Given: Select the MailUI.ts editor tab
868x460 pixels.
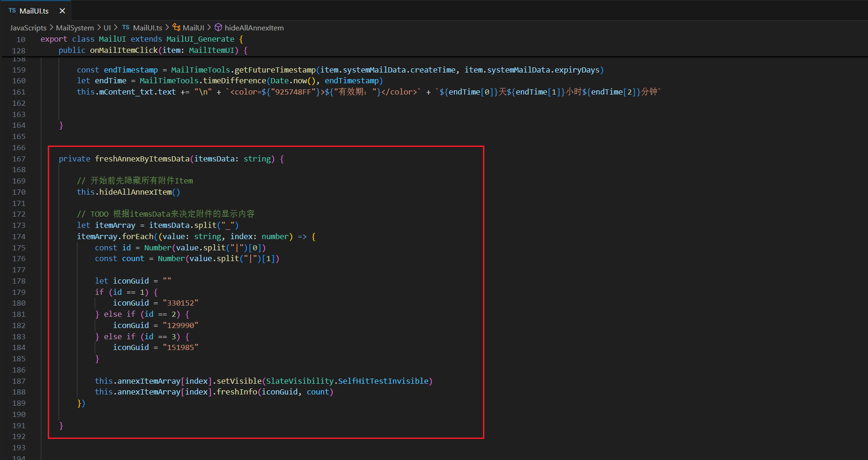Looking at the screenshot, I should 36,10.
